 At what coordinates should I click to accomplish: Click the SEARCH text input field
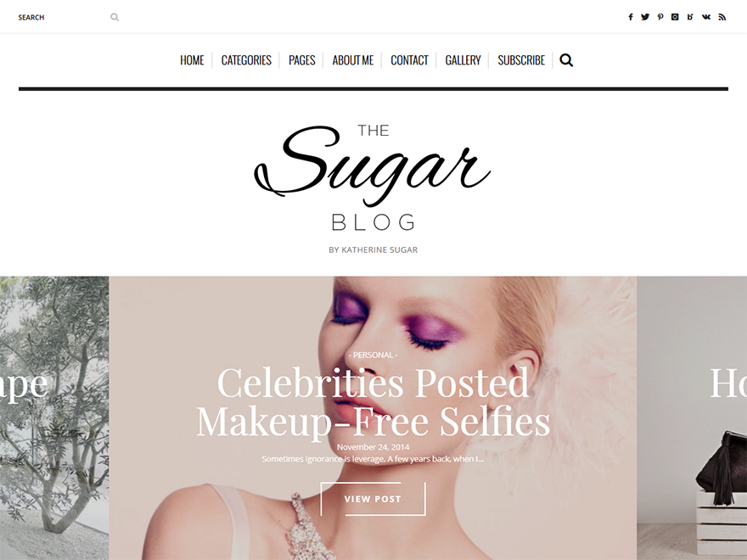(x=62, y=17)
